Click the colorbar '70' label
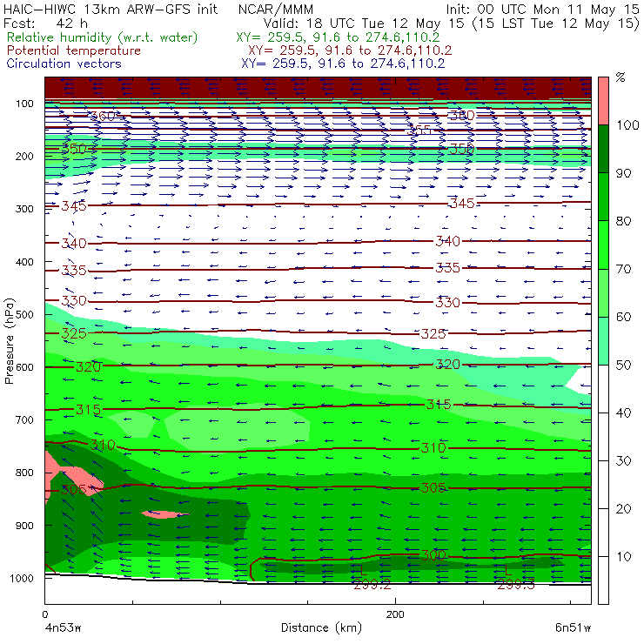The height and width of the screenshot is (644, 644). click(x=623, y=269)
